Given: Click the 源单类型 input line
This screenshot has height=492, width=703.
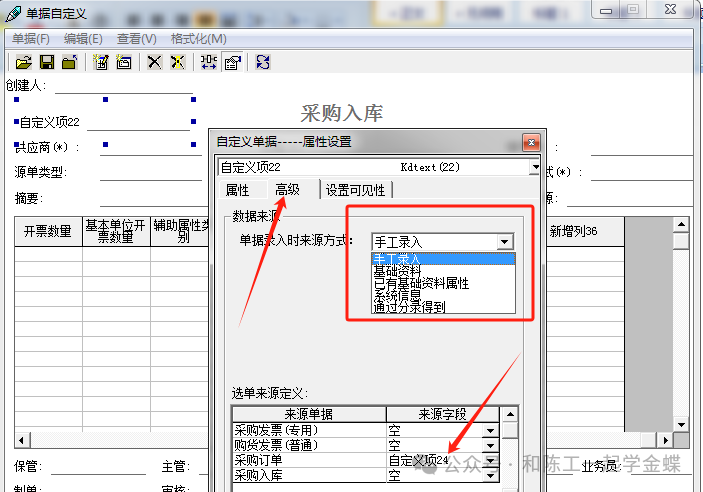Looking at the screenshot, I should click(x=151, y=173).
